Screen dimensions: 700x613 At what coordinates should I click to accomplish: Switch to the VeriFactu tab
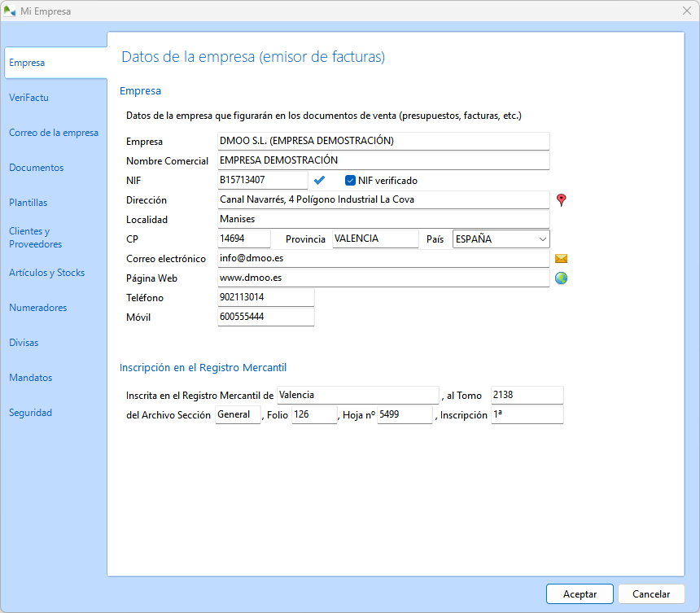(29, 98)
